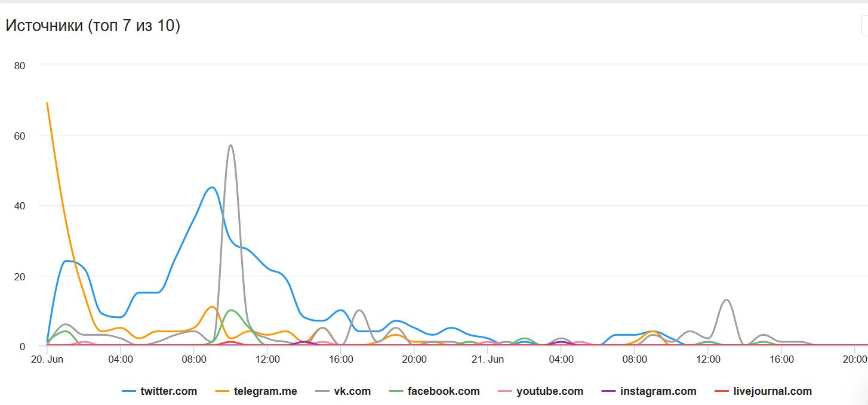868x405 pixels.
Task: Click the green facebook.com legend marker
Action: 396,391
